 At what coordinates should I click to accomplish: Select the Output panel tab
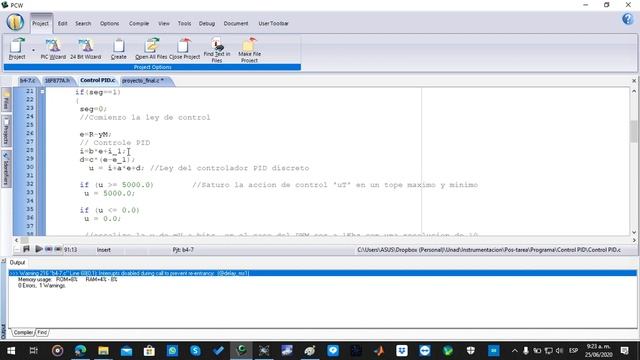[x=18, y=262]
